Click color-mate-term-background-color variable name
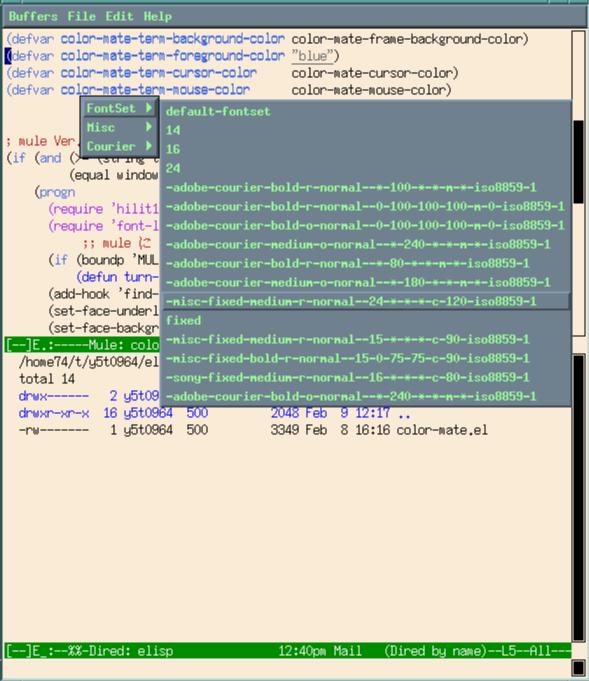The height and width of the screenshot is (681, 589). 172,39
